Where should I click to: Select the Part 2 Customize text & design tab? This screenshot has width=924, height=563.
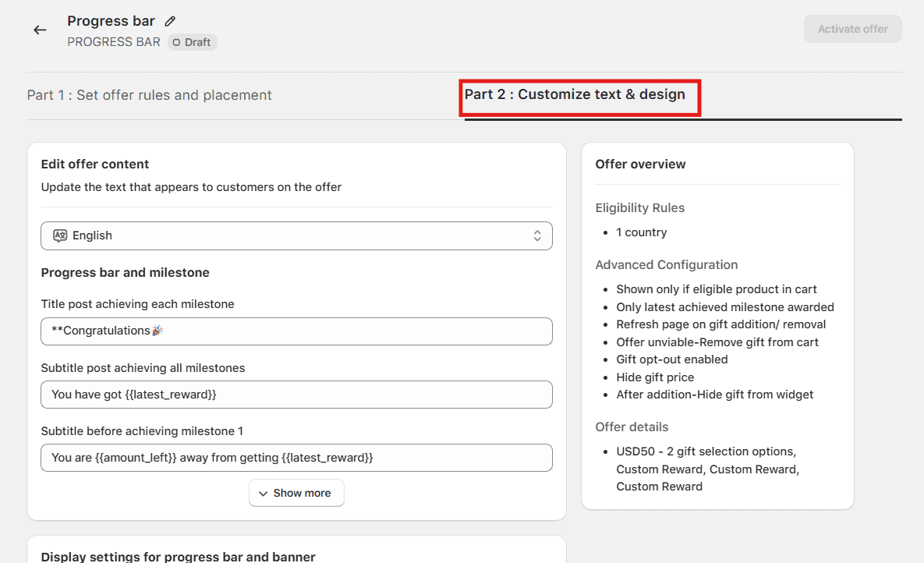(x=579, y=94)
